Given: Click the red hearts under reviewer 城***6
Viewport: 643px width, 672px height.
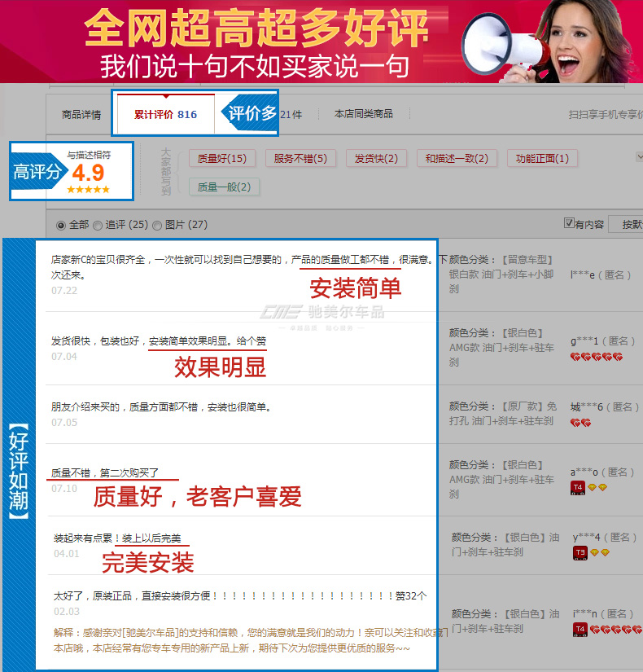Looking at the screenshot, I should tap(580, 423).
